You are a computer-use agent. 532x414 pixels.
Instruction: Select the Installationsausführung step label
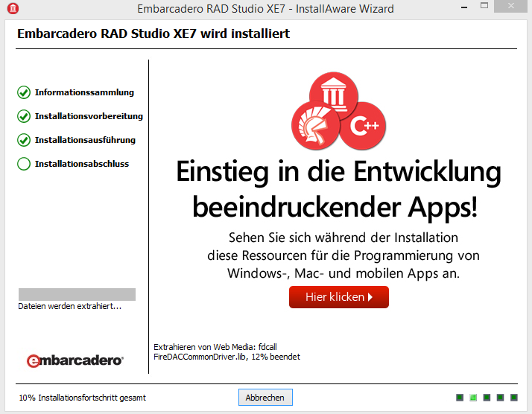click(85, 140)
